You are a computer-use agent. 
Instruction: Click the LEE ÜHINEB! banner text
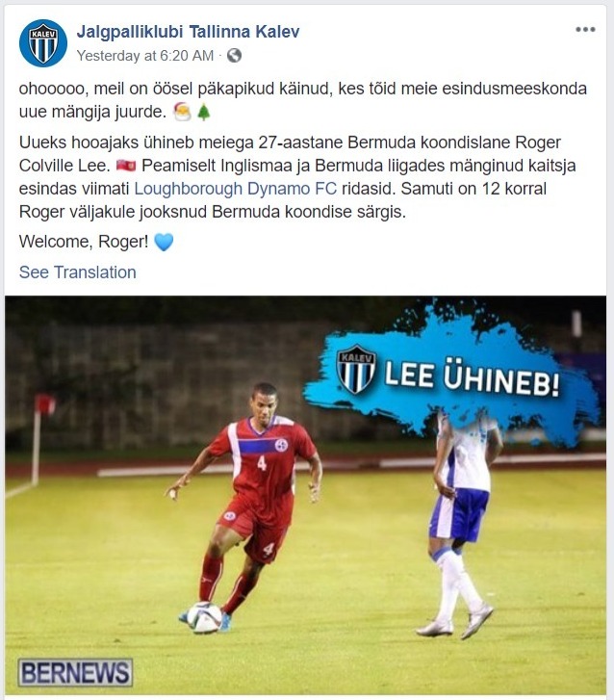tap(472, 376)
